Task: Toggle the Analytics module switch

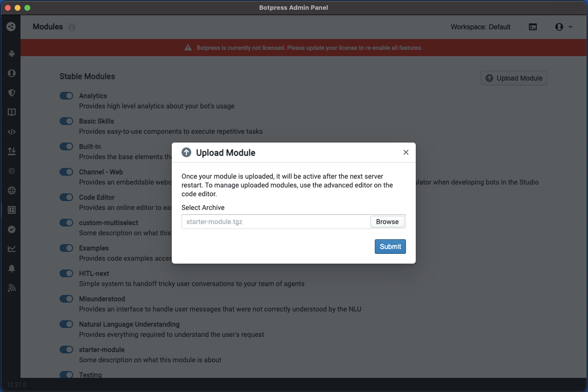Action: (x=66, y=96)
